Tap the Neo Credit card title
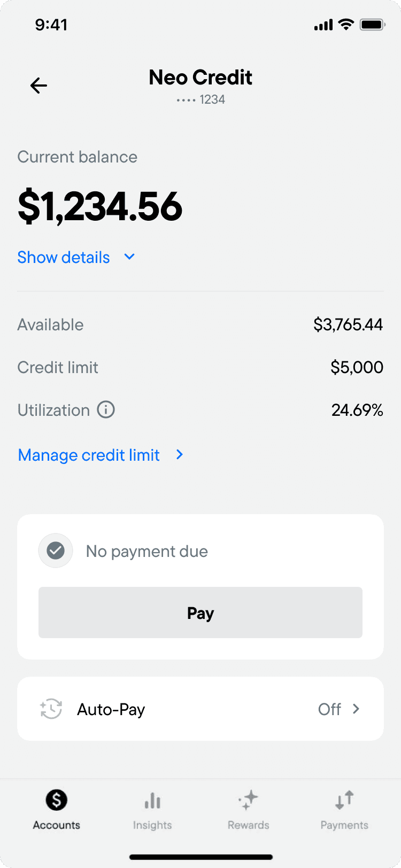The image size is (401, 868). point(200,77)
